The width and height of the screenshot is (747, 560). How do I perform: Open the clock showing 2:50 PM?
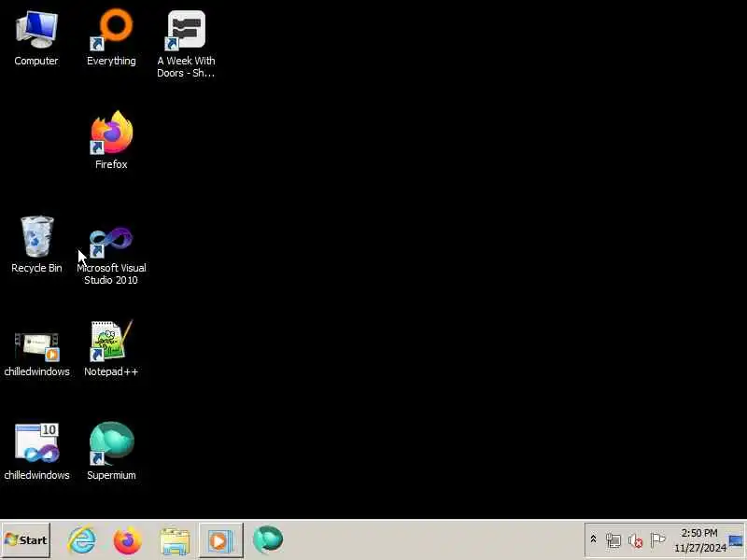pos(699,540)
